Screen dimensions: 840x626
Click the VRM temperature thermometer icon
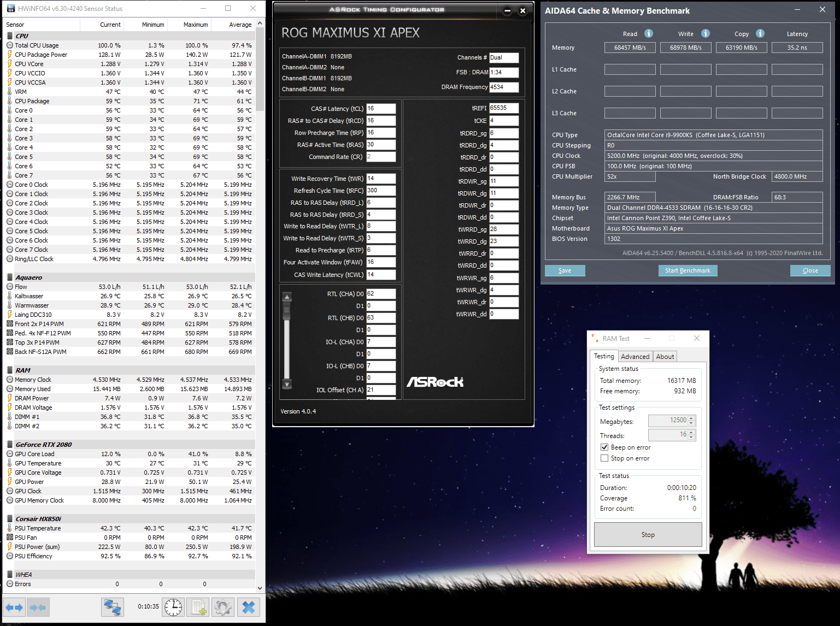pyautogui.click(x=10, y=92)
